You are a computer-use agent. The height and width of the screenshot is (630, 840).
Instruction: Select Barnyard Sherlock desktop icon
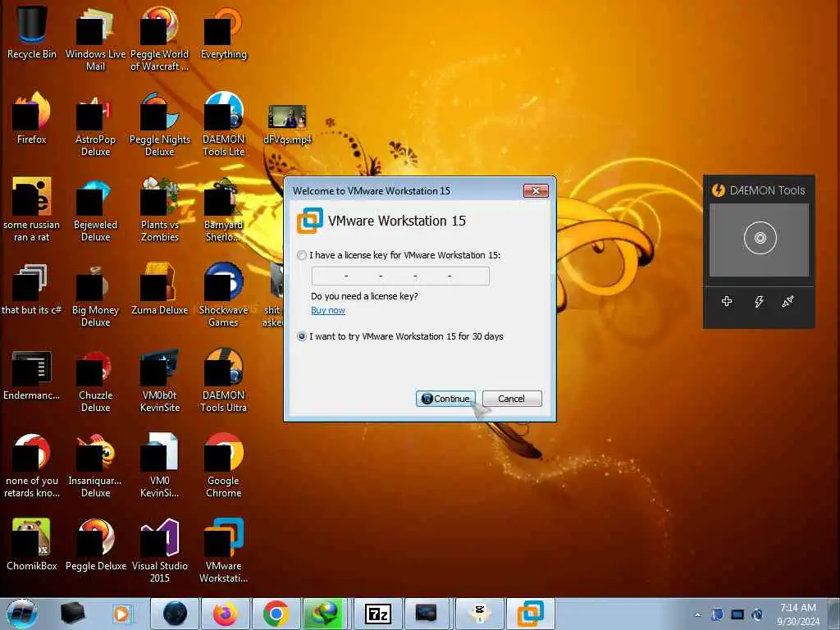(x=223, y=209)
